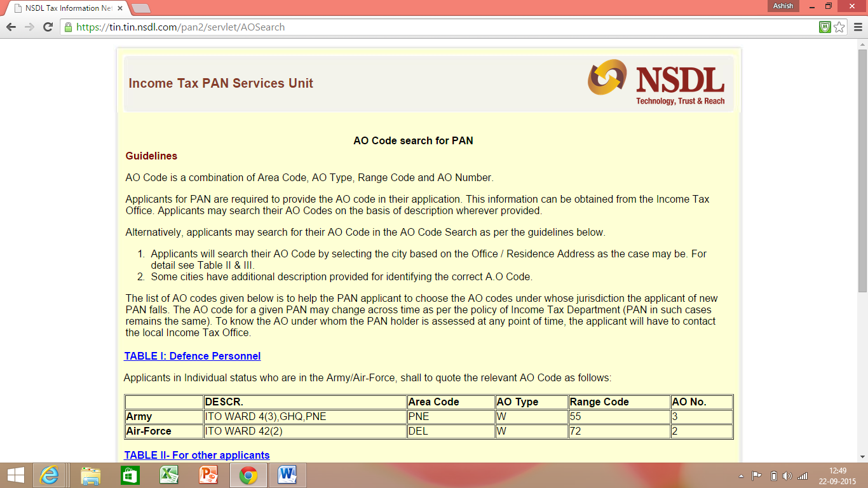This screenshot has height=488, width=868.
Task: Click the Air-Force row AO Type "W"
Action: [532, 431]
